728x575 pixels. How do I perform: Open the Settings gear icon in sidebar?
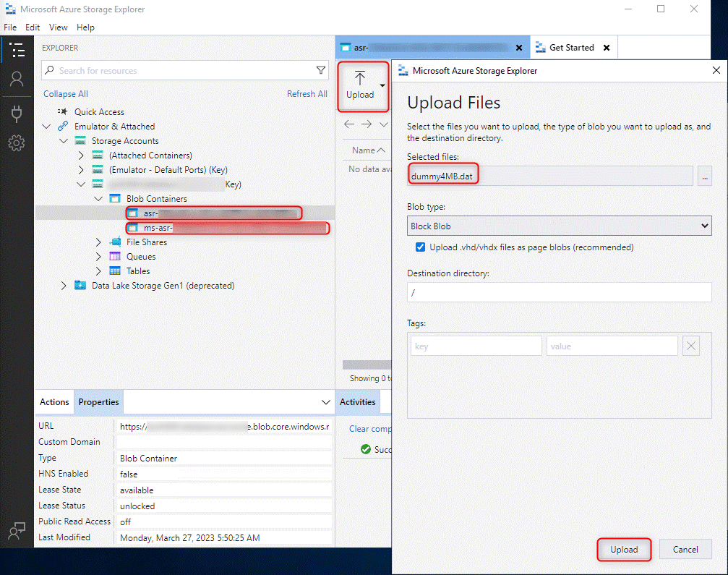click(x=17, y=143)
